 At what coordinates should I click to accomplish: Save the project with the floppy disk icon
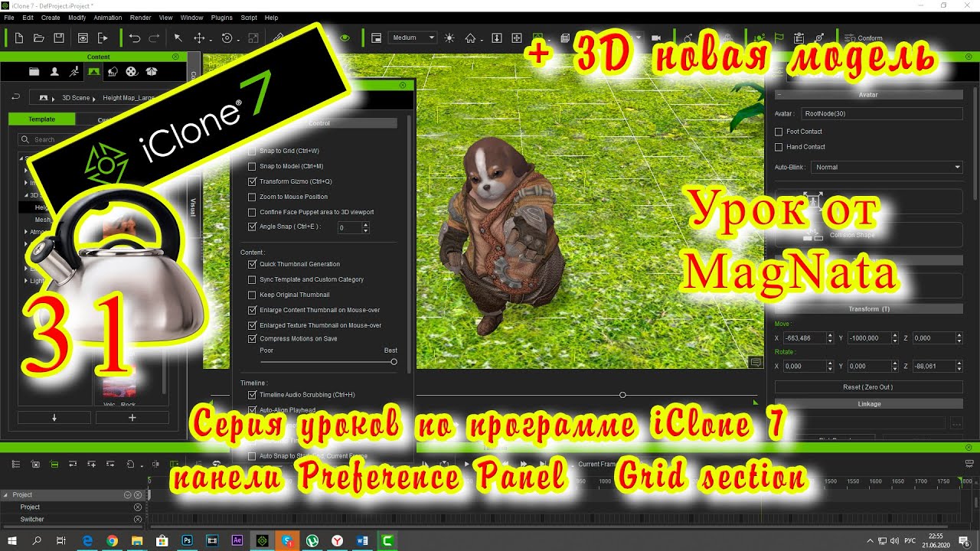pos(59,37)
